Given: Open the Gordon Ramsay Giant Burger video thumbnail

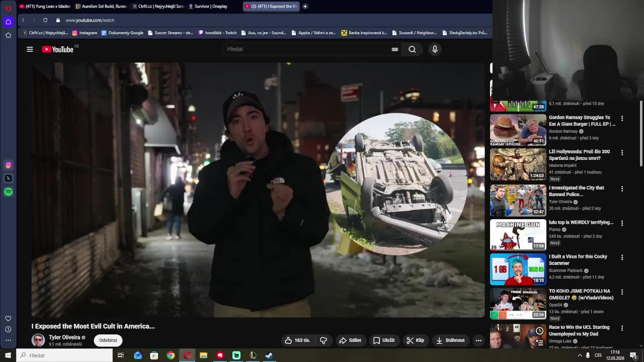Looking at the screenshot, I should [518, 130].
